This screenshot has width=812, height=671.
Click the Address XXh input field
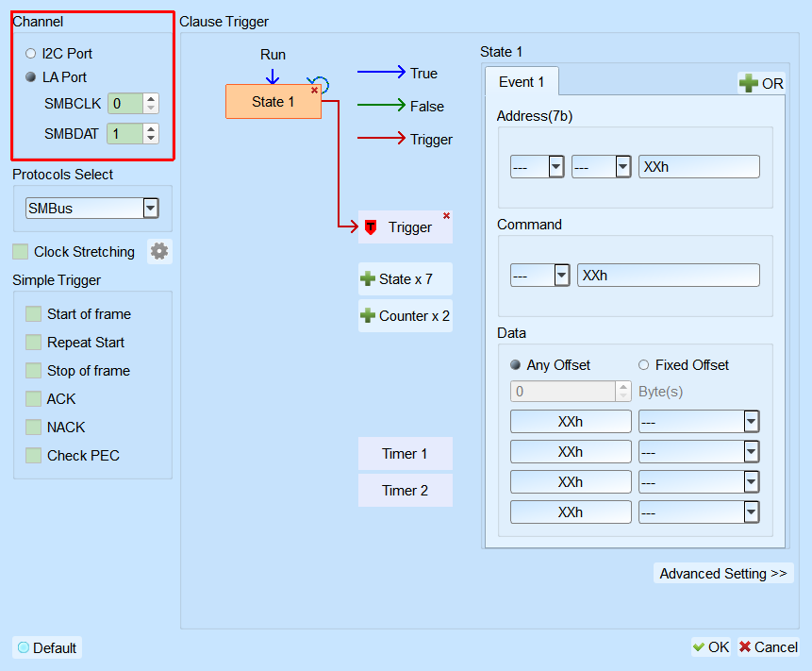pyautogui.click(x=699, y=167)
